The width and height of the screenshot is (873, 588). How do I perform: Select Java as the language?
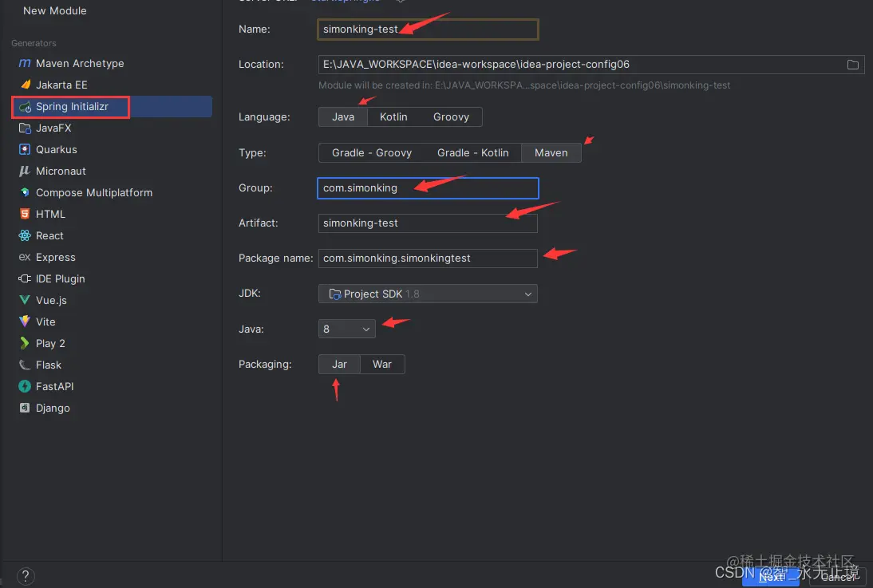(343, 117)
